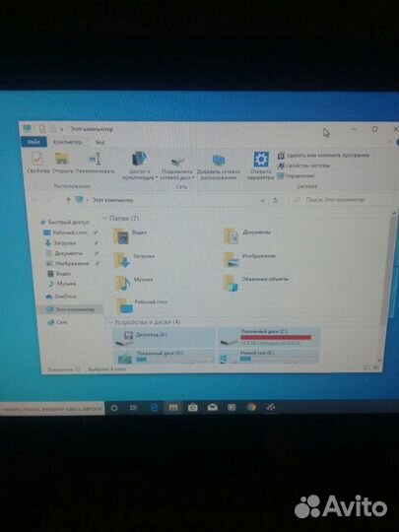399x532 pixels.
Task: Select Локальный диск (D:) drive
Action: click(165, 357)
